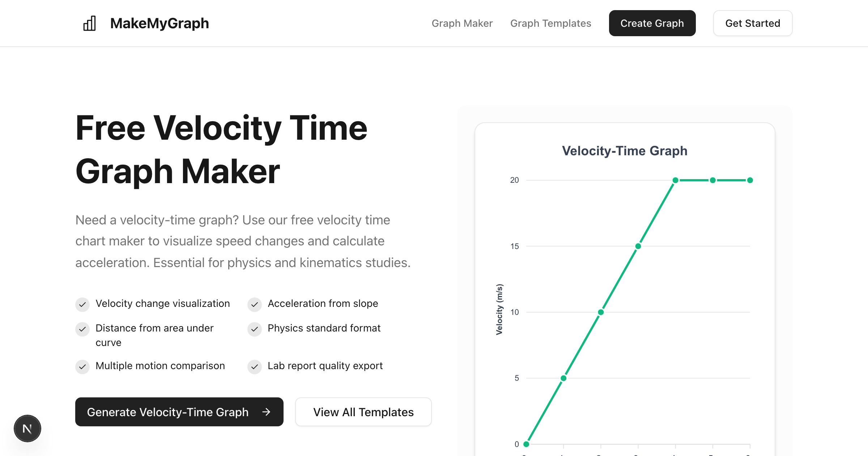The width and height of the screenshot is (868, 456).
Task: Click the round N badge icon
Action: pyautogui.click(x=27, y=428)
